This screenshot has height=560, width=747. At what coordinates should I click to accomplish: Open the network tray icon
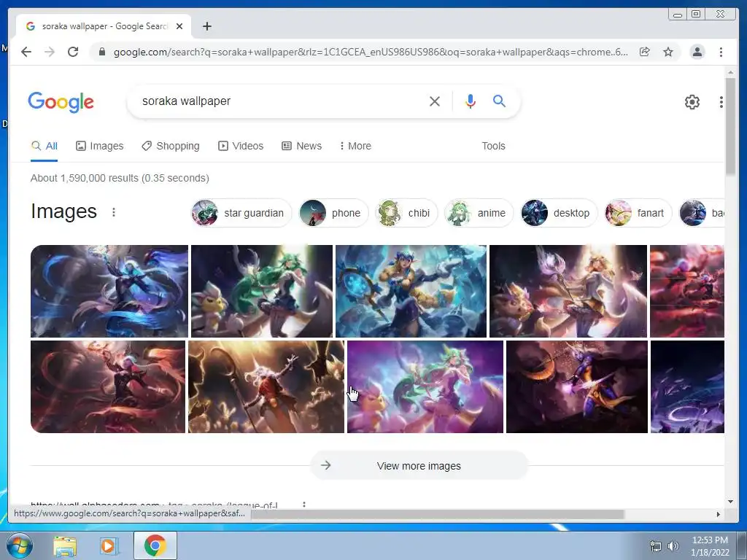click(656, 546)
